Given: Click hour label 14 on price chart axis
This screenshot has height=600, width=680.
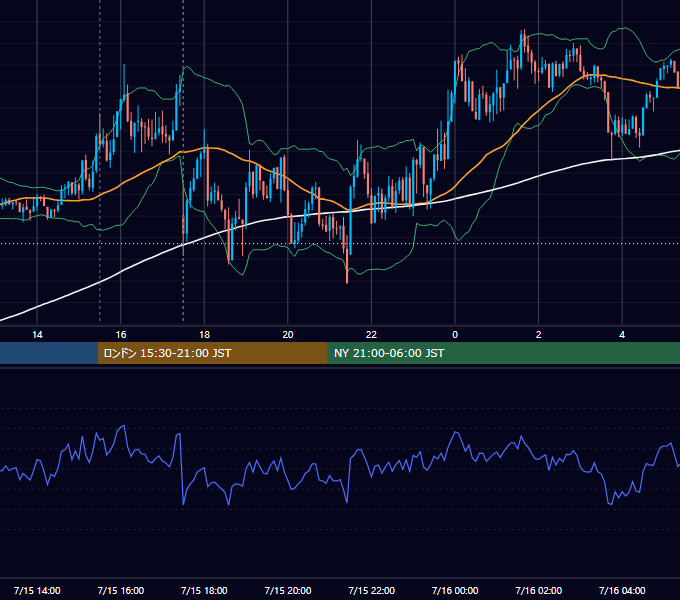Looking at the screenshot, I should (37, 335).
